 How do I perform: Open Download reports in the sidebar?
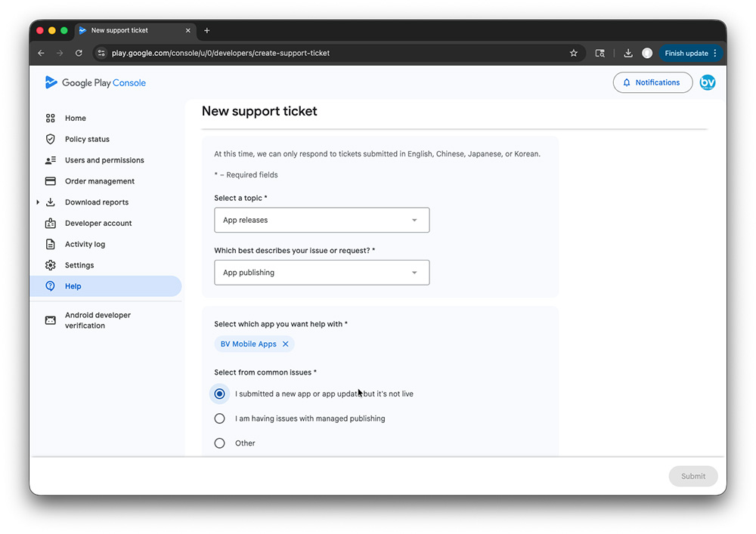97,202
